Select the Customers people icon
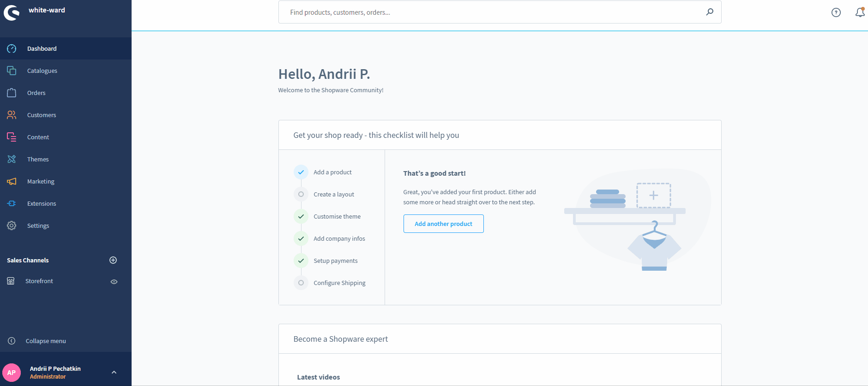 coord(12,115)
